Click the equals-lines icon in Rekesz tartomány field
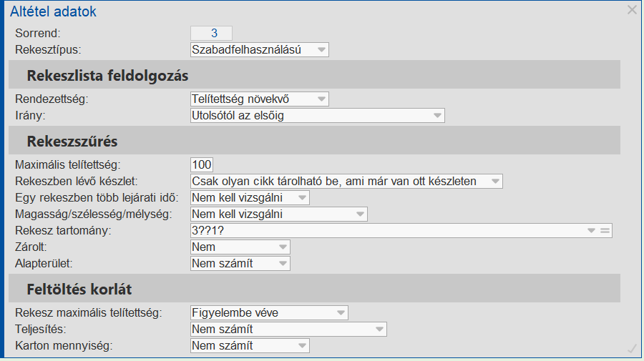The height and width of the screenshot is (361, 644). point(605,231)
